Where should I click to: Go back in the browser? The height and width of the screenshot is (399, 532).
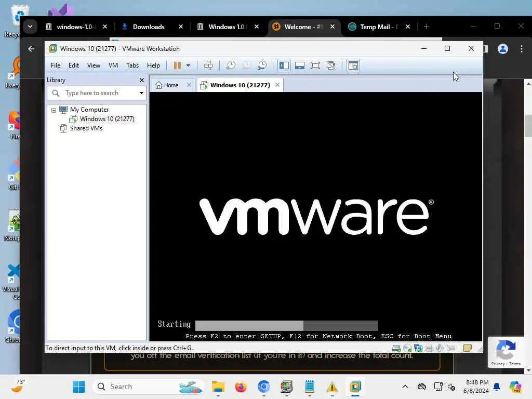(x=31, y=49)
